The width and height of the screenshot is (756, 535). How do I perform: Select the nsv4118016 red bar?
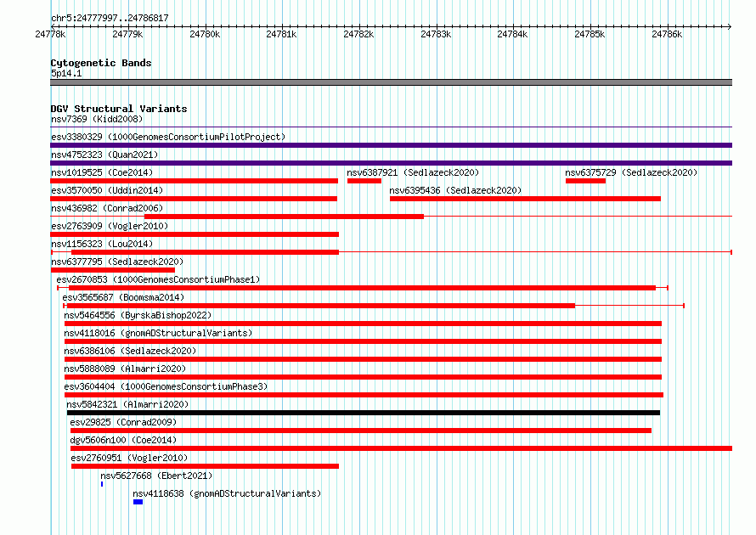(x=363, y=341)
